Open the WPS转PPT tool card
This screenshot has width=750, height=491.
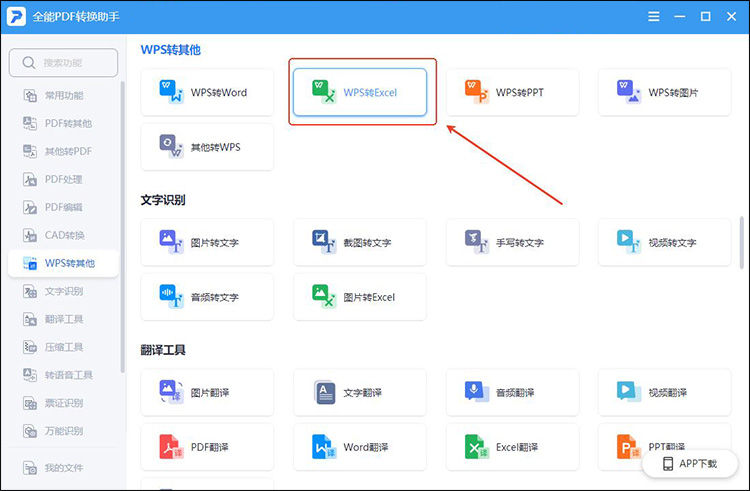(x=512, y=92)
